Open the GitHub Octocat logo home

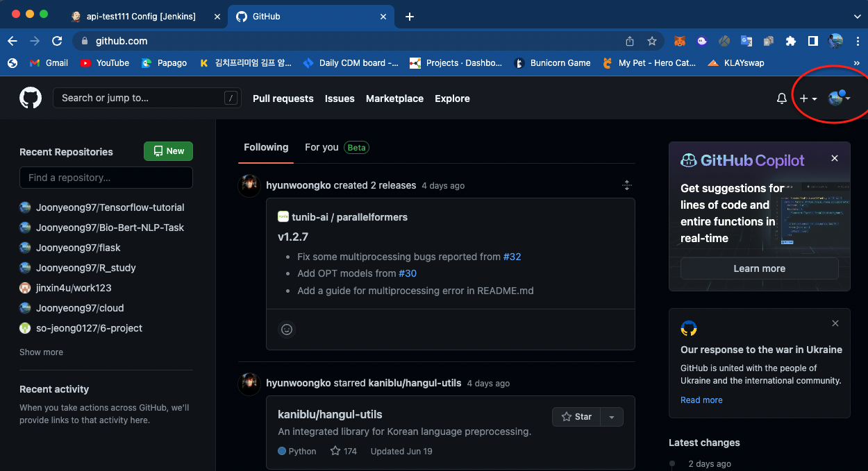pyautogui.click(x=31, y=98)
